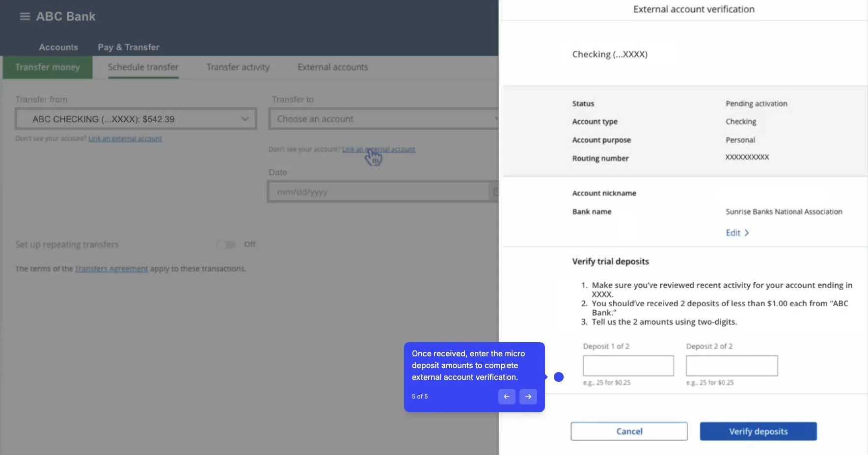Switch to Transfer activity tab
This screenshot has width=868, height=455.
[x=238, y=67]
